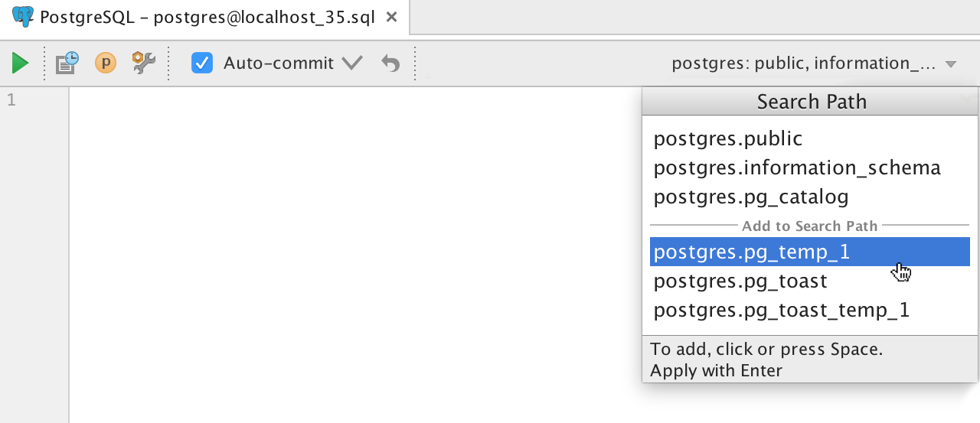Viewport: 980px width, 423px height.
Task: Add postgres.pg_temp_1 to the search path
Action: 752,252
